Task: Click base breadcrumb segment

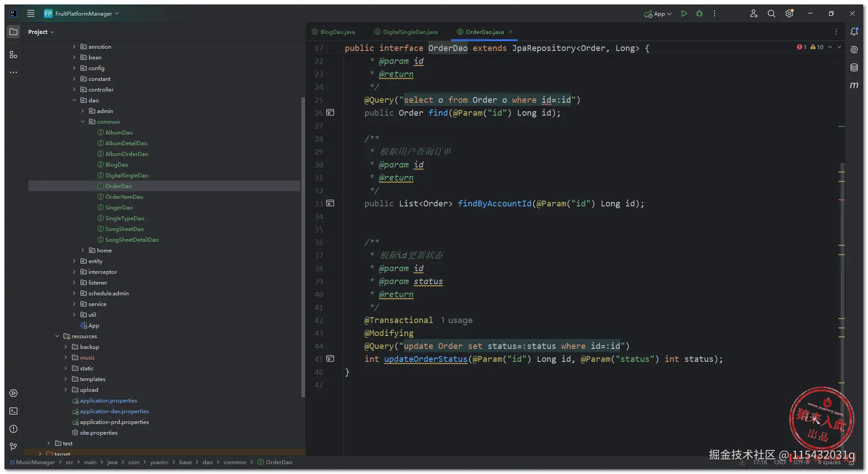Action: [x=186, y=462]
